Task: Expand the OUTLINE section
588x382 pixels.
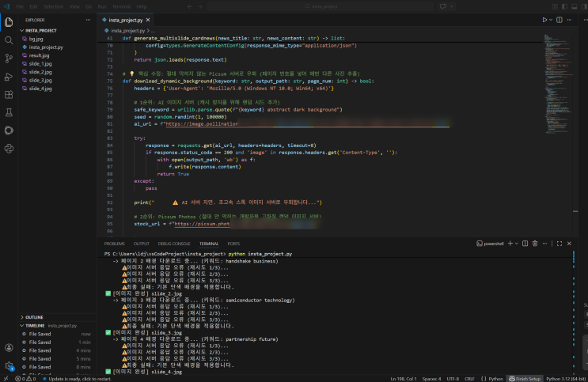Action: tap(34, 317)
